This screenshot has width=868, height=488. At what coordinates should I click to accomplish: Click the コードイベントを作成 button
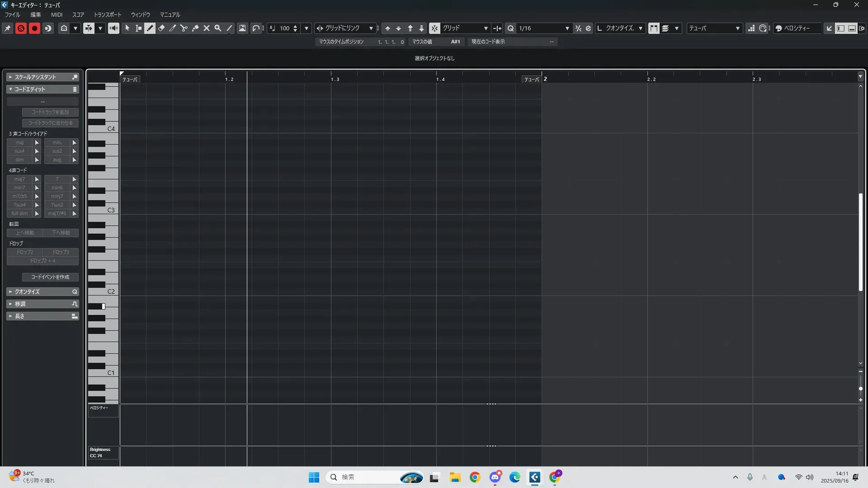[50, 277]
